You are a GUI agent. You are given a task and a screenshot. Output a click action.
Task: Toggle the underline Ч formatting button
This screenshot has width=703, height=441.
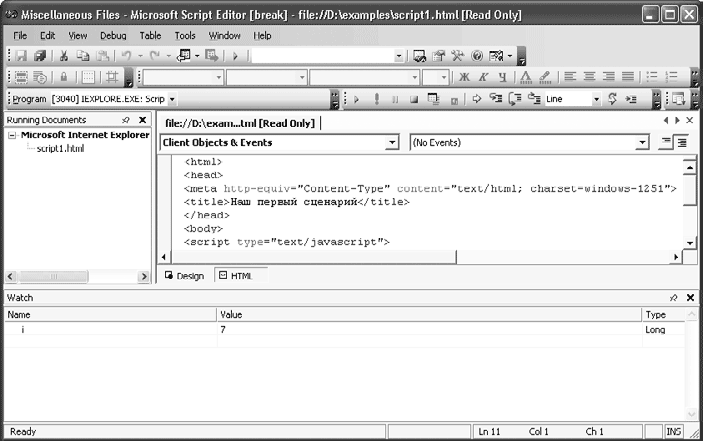coord(504,77)
